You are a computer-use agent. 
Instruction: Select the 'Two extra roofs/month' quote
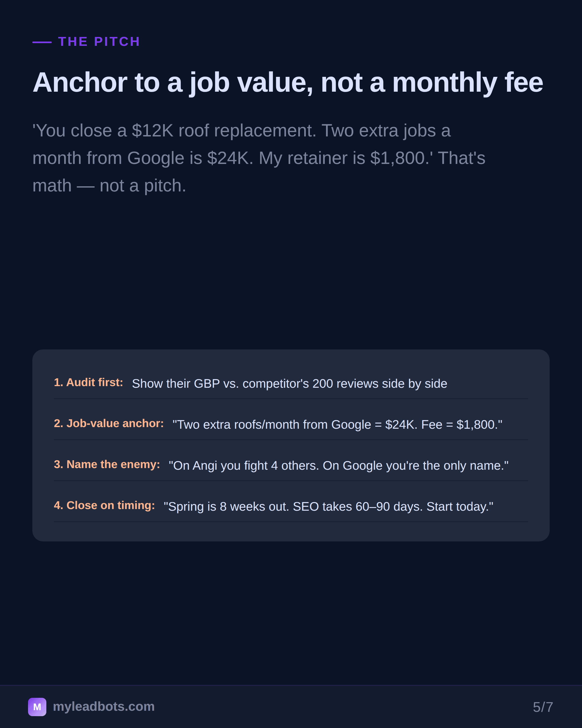(337, 425)
